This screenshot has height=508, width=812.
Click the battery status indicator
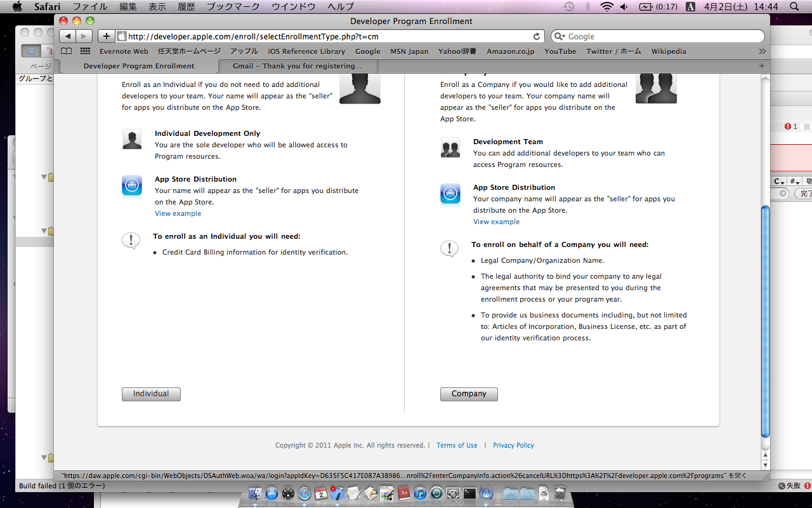tap(658, 6)
